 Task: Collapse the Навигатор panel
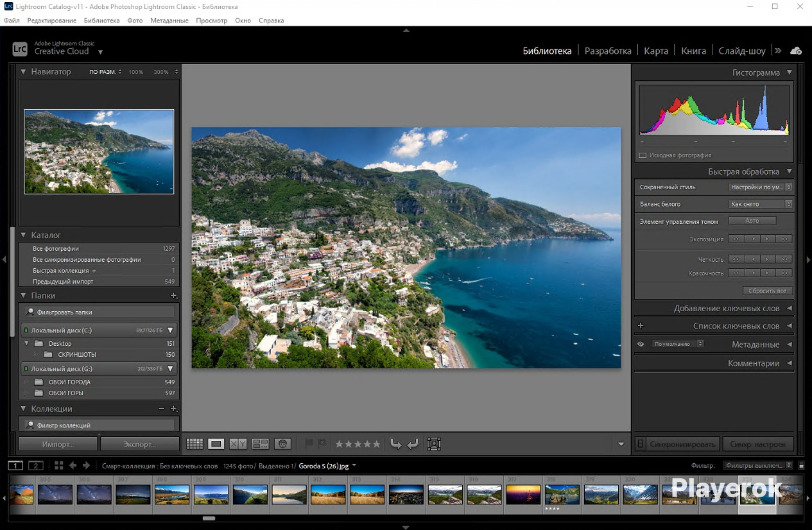(x=24, y=72)
